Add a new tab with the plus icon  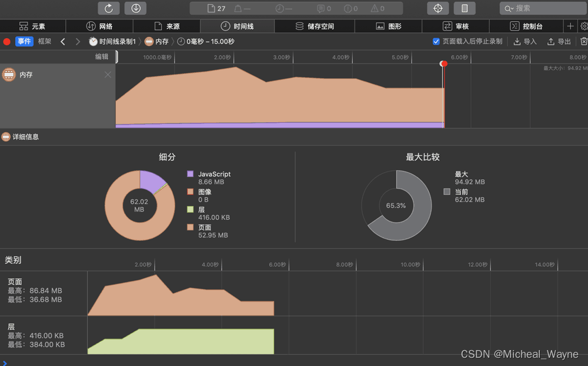(570, 26)
